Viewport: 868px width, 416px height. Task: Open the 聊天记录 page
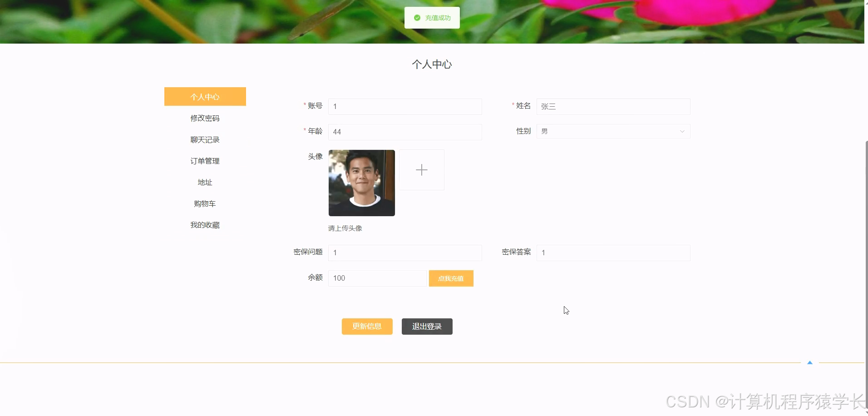tap(204, 139)
